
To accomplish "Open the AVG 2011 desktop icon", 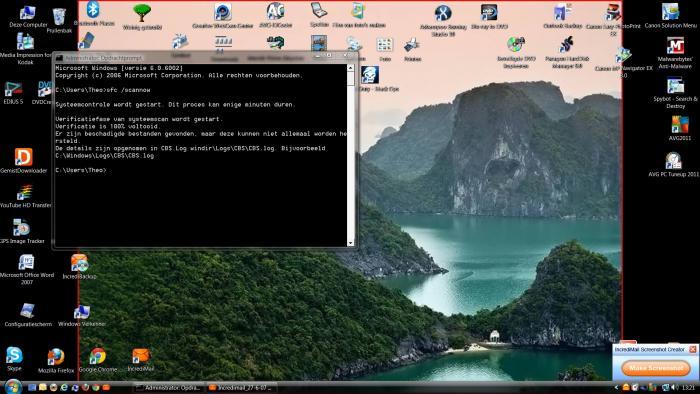I will pos(680,128).
